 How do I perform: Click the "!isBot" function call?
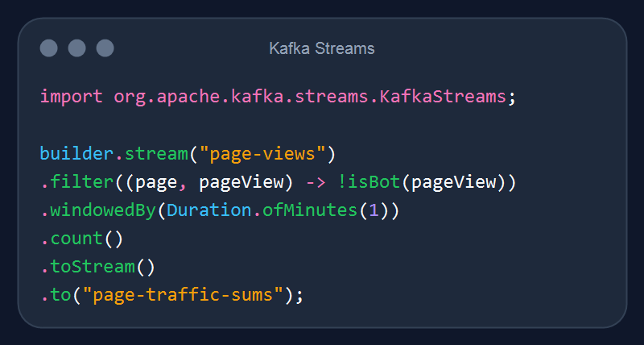(x=369, y=182)
